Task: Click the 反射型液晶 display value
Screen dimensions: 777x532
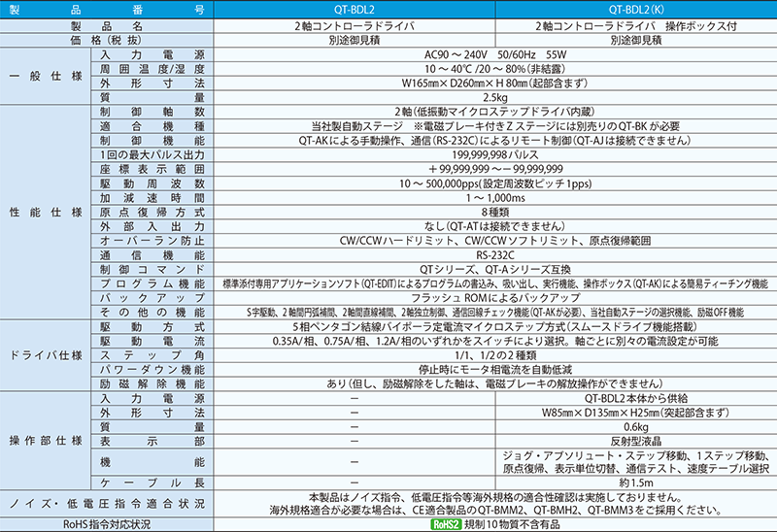Action: click(636, 441)
